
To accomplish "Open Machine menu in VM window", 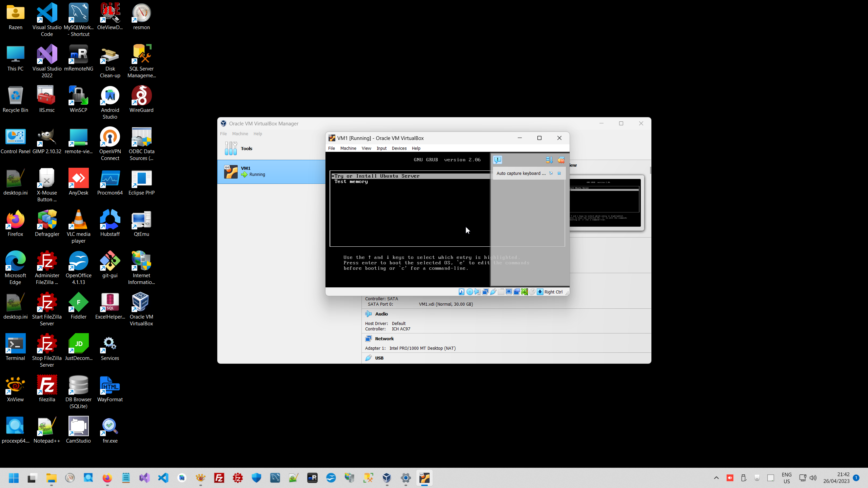I will click(x=348, y=148).
